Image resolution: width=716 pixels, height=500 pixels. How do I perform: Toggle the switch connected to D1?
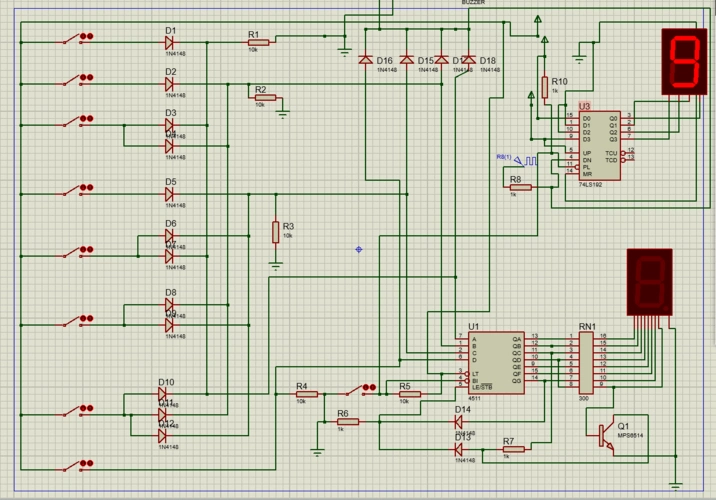[x=73, y=41]
